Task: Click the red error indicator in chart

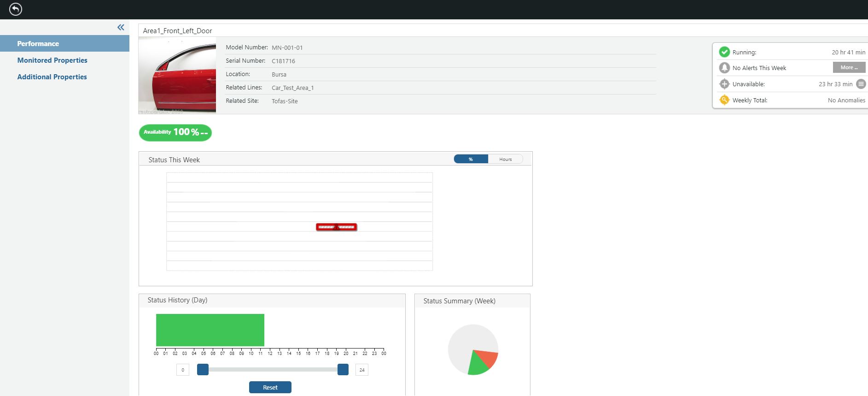Action: 337,227
